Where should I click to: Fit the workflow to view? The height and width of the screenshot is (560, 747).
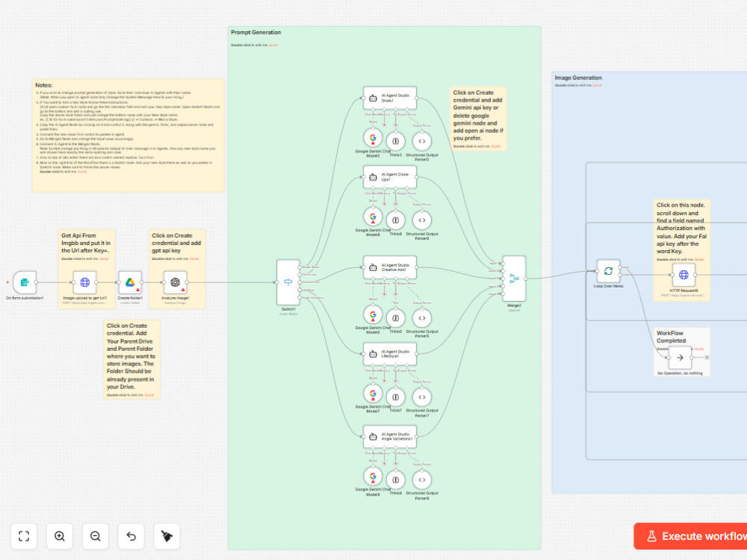(x=24, y=536)
